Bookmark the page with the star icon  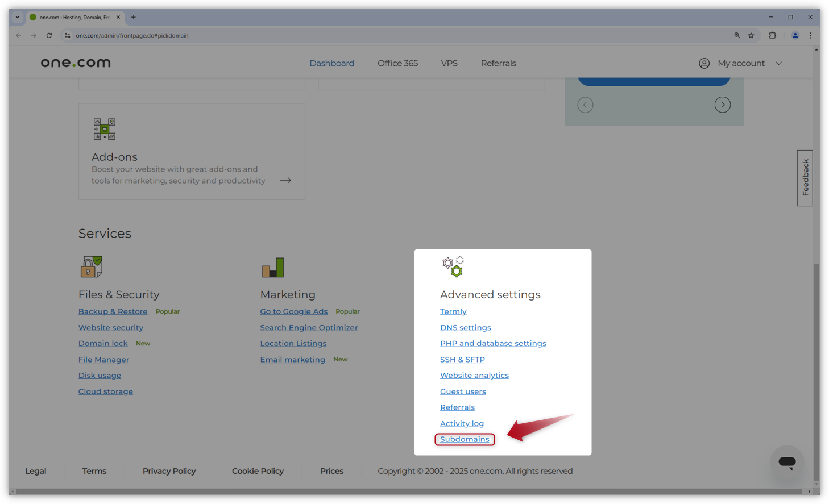[751, 35]
